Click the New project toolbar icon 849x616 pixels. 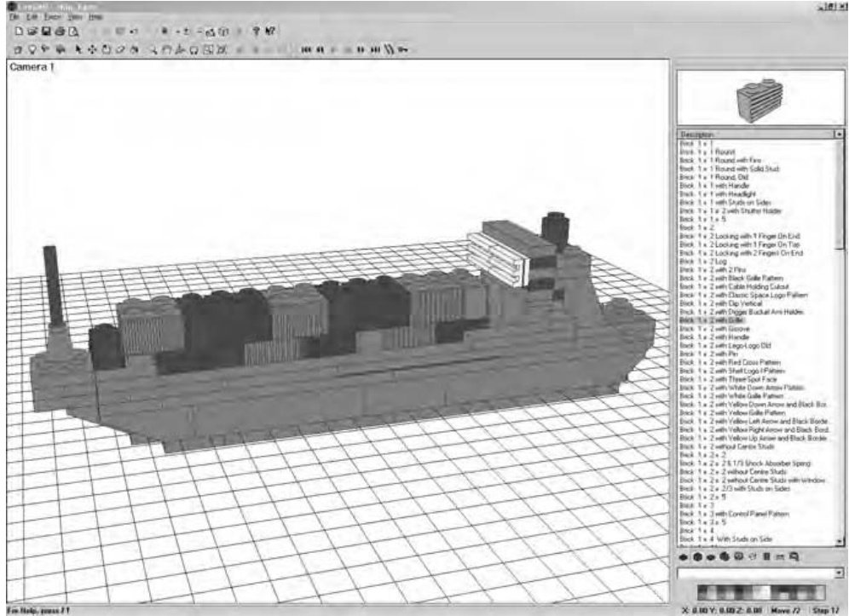click(x=19, y=32)
